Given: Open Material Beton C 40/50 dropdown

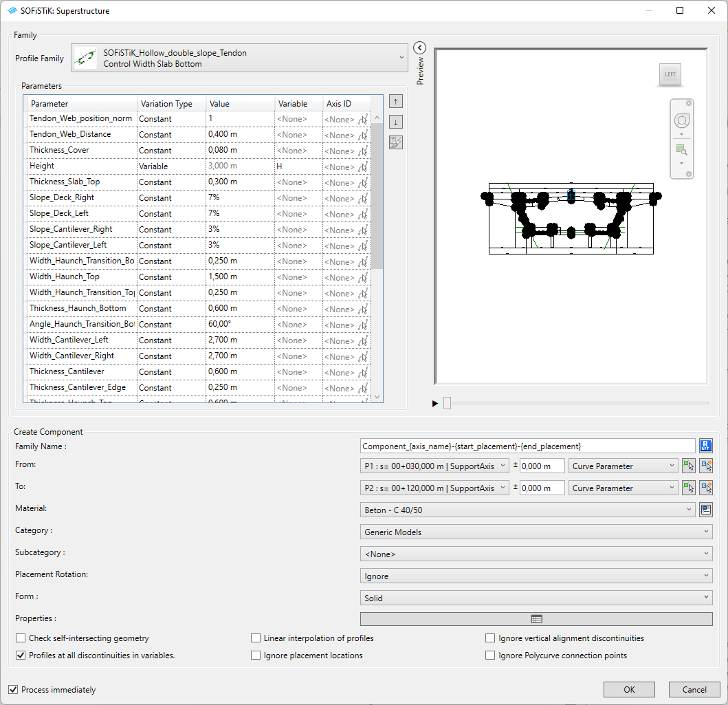Looking at the screenshot, I should click(x=527, y=510).
